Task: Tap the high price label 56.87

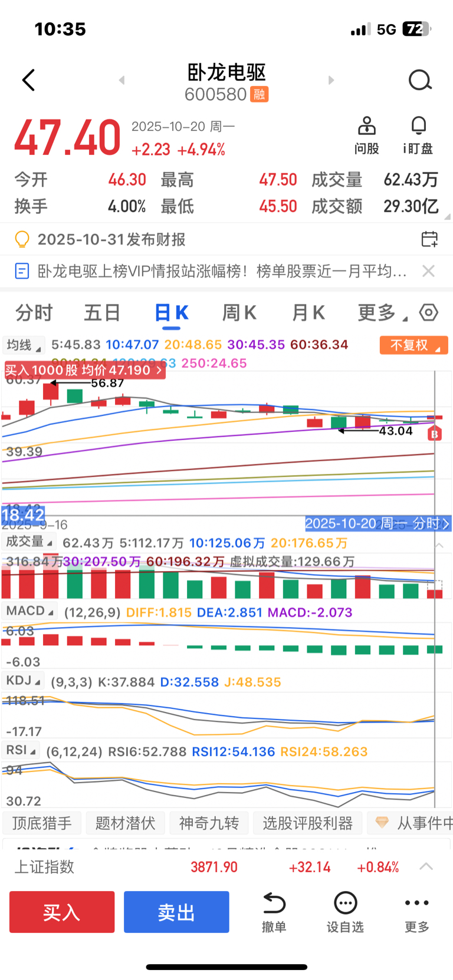Action: point(107,383)
